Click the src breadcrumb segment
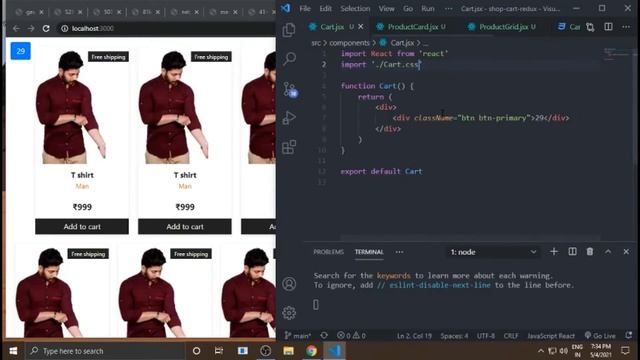Screen dimensions: 640x360 pyautogui.click(x=316, y=43)
